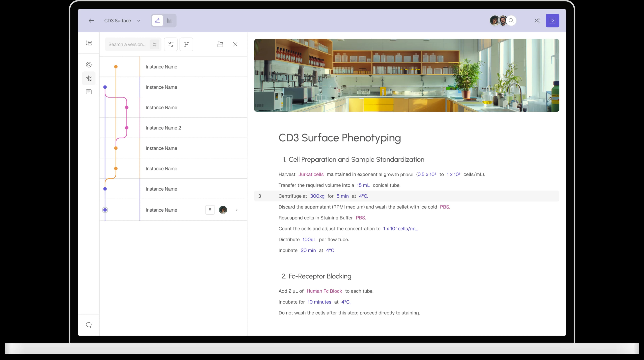Click the 15 mL volume value

(x=363, y=185)
